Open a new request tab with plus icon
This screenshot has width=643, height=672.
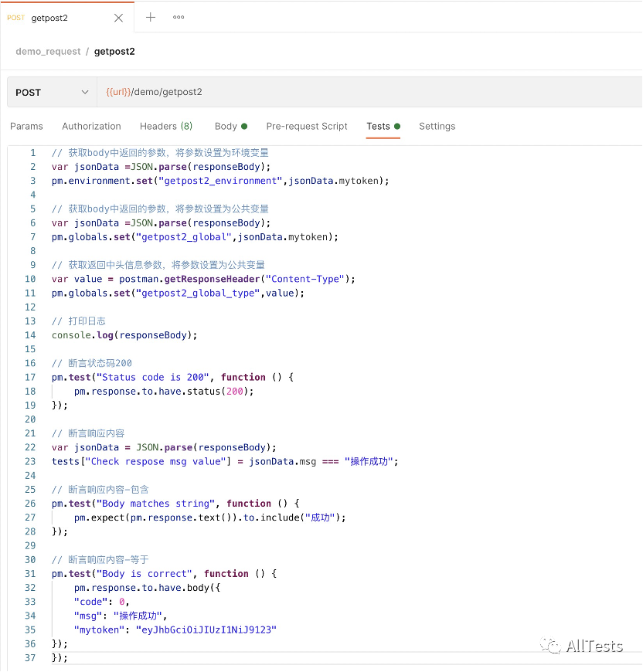click(x=151, y=17)
